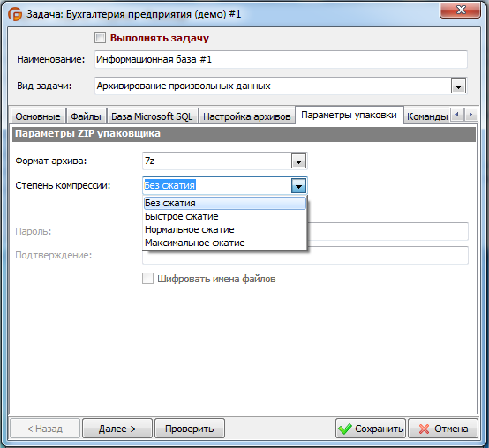Screen dimensions: 489x448
Task: Toggle the Шифровать имена файлов checkbox
Action: click(147, 278)
